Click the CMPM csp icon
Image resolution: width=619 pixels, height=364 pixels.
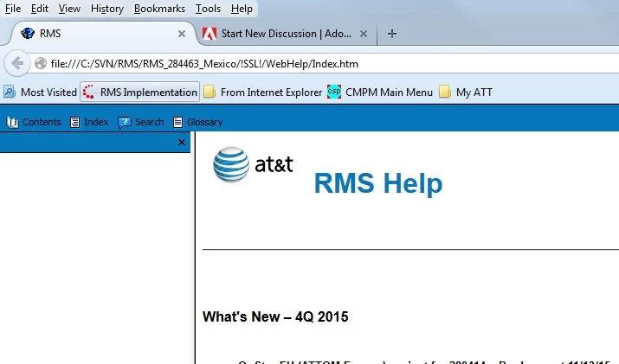point(334,92)
